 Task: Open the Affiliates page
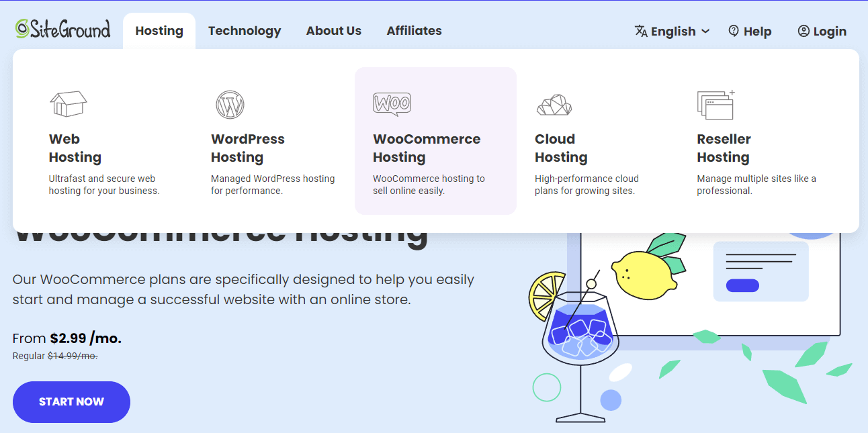pyautogui.click(x=414, y=31)
